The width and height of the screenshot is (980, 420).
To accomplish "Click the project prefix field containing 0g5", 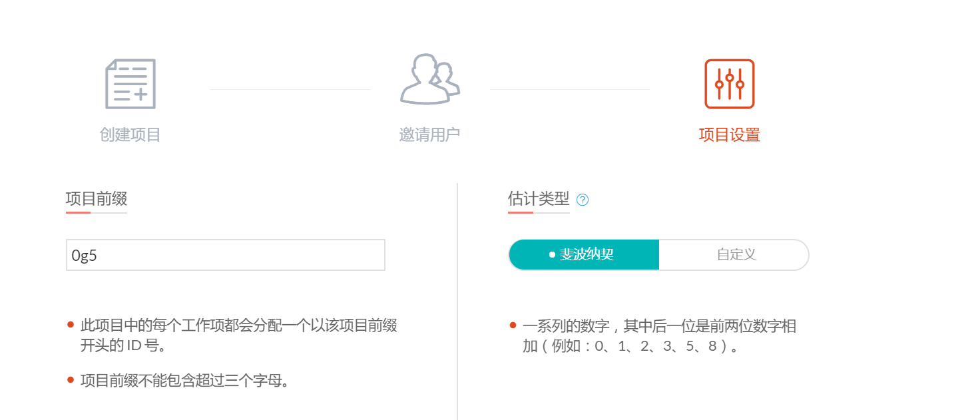I will [x=225, y=255].
